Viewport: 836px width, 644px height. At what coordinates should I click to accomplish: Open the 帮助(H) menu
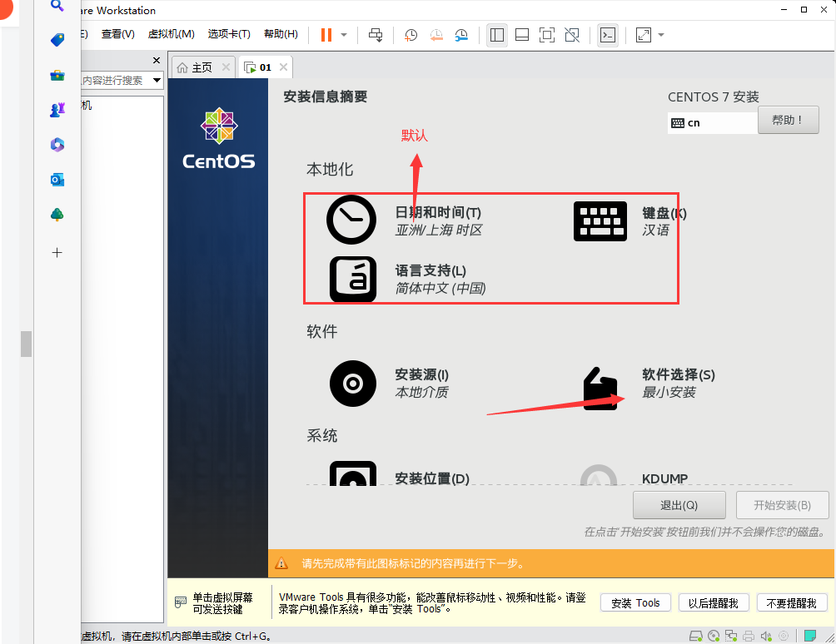pos(281,34)
